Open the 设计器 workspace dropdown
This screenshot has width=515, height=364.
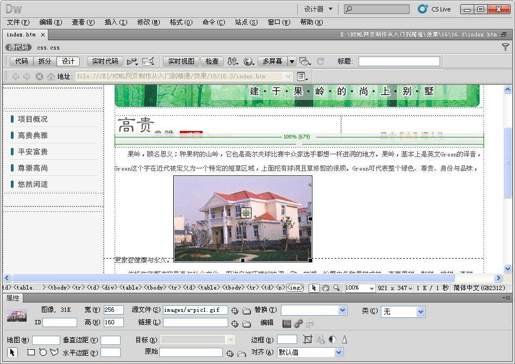click(x=318, y=9)
